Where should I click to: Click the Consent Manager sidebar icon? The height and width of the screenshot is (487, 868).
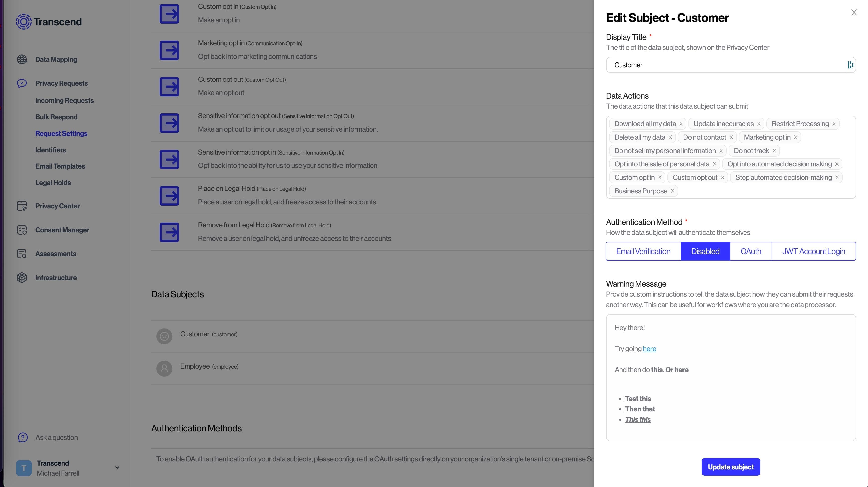point(22,230)
